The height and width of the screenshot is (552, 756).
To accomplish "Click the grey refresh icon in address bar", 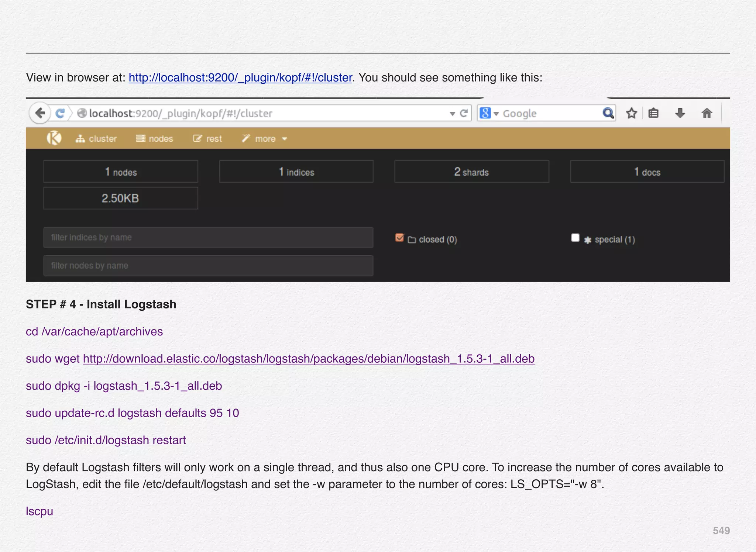I will click(464, 113).
